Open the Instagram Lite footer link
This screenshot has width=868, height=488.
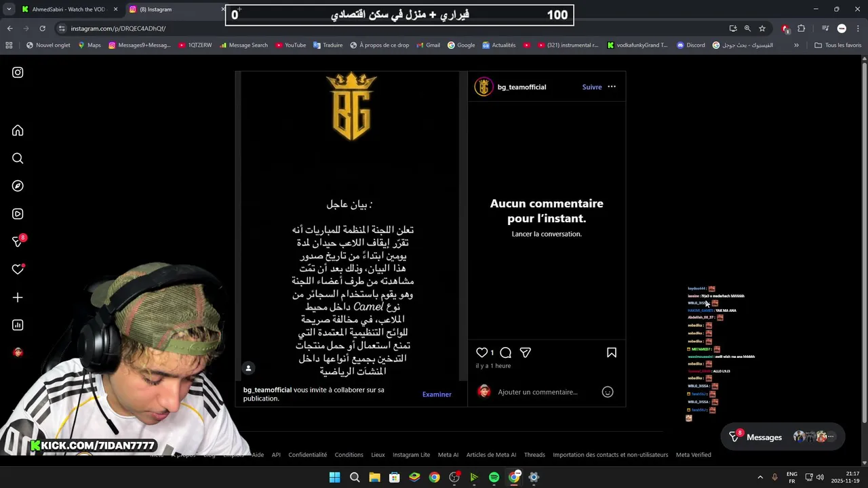click(x=411, y=455)
